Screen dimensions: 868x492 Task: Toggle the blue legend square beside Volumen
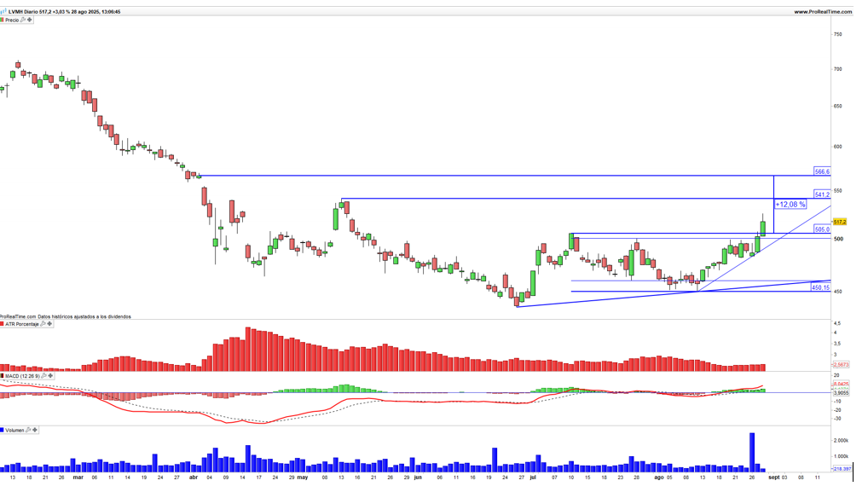3,430
